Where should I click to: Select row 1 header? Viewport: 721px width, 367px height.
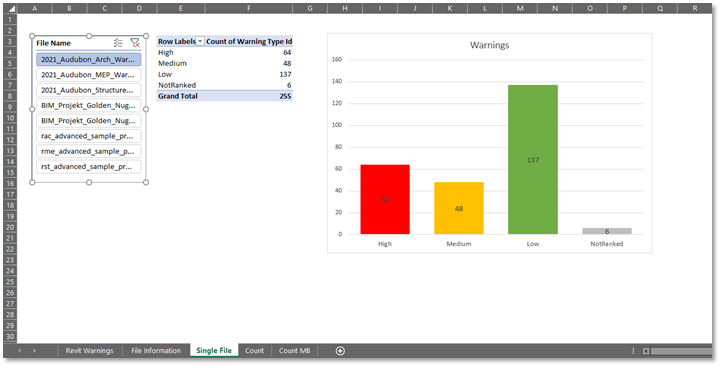(10, 19)
